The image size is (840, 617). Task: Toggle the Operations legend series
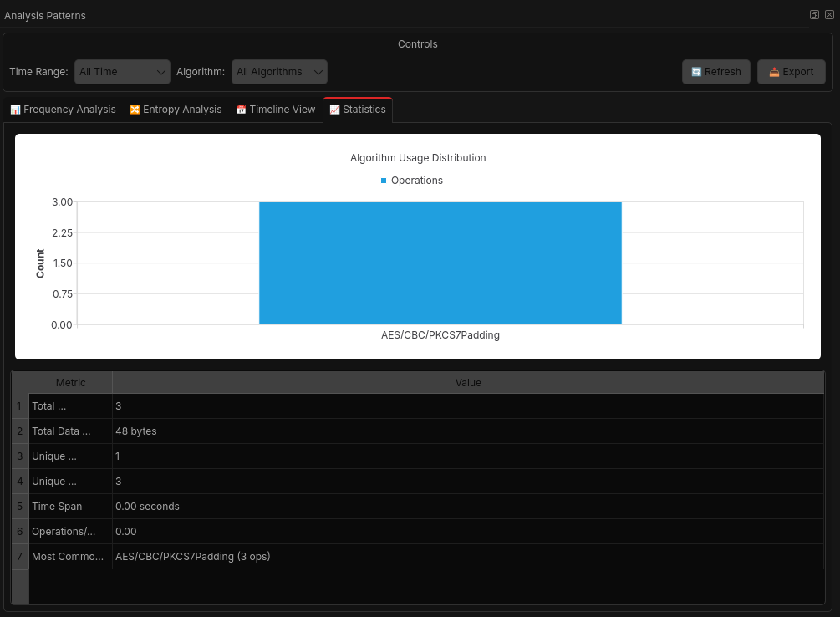[411, 181]
